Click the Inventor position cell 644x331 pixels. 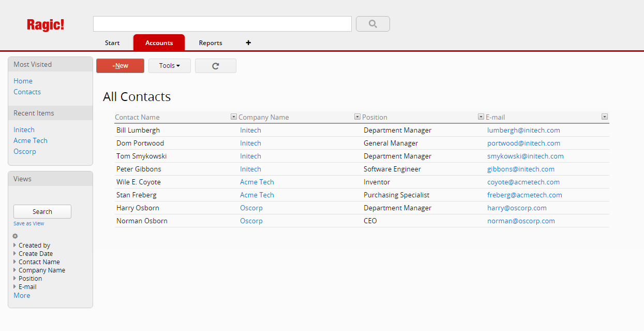pyautogui.click(x=377, y=182)
